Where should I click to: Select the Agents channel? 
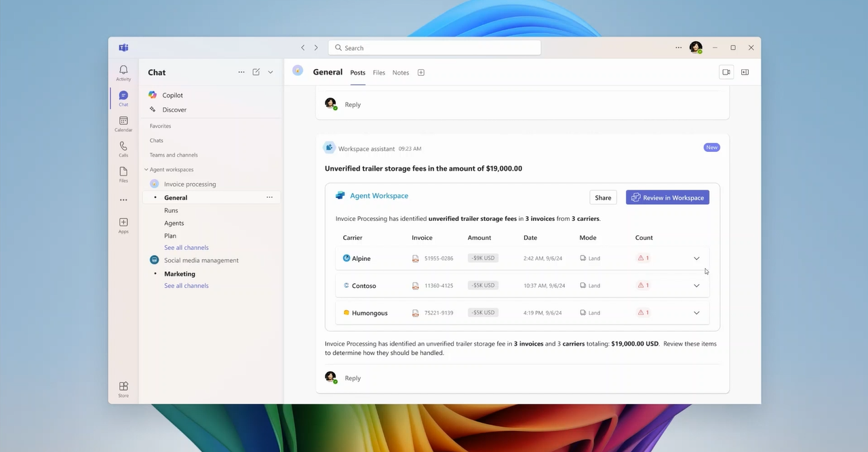coord(174,223)
